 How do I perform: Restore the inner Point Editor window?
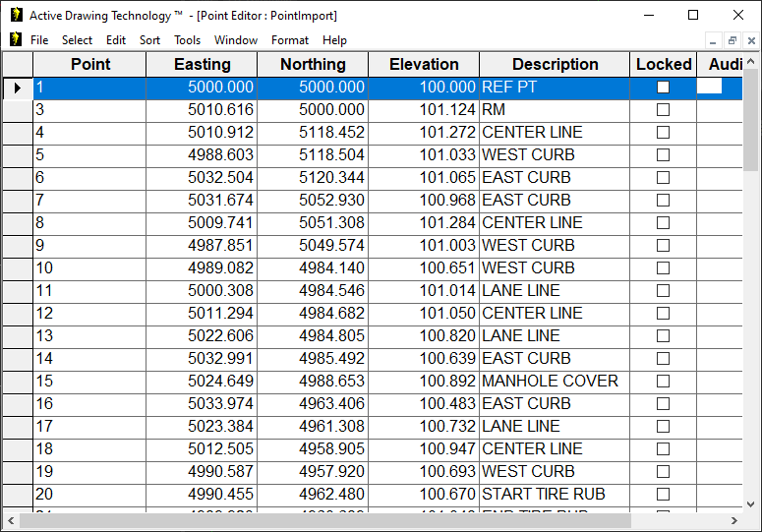[x=733, y=40]
